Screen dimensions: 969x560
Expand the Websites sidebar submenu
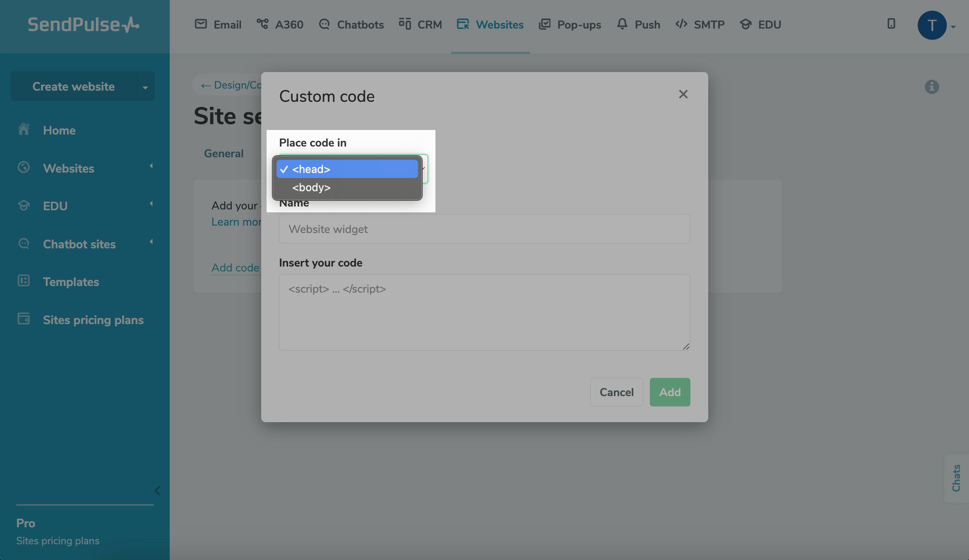pyautogui.click(x=151, y=166)
